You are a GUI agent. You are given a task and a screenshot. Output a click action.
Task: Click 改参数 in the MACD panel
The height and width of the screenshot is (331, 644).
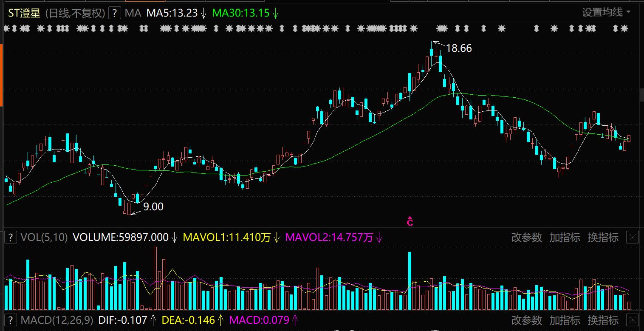527,320
